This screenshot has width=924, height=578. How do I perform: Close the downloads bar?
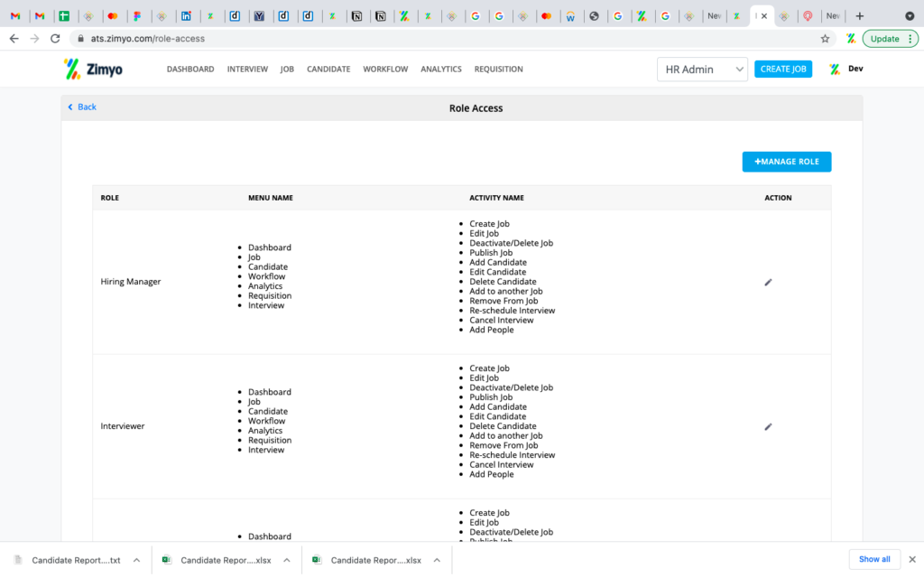point(912,559)
